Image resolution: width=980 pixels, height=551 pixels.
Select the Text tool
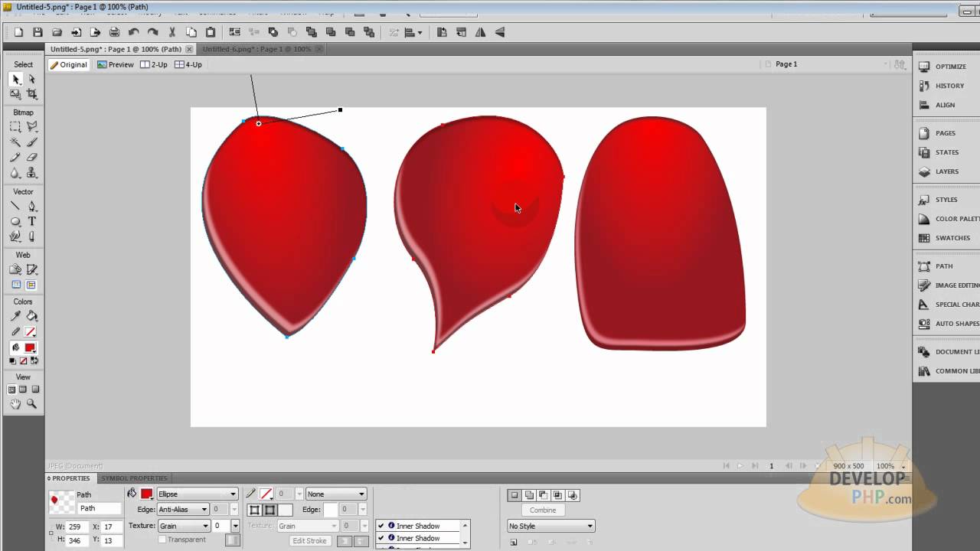coord(31,221)
